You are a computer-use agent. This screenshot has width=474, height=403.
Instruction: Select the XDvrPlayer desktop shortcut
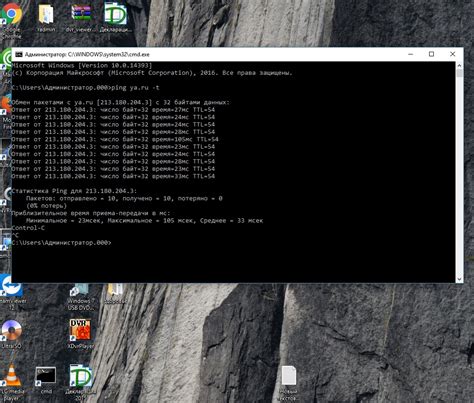coord(80,330)
